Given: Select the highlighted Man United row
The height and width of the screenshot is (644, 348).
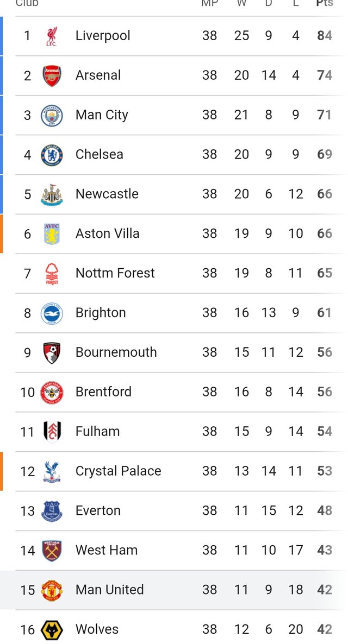Looking at the screenshot, I should click(x=174, y=590).
